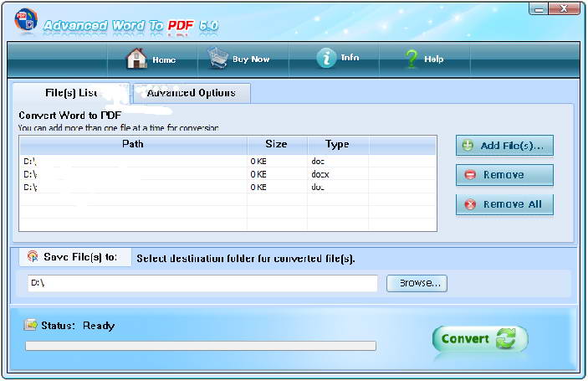Open the Info toolbar label
The height and width of the screenshot is (381, 588).
tap(350, 58)
